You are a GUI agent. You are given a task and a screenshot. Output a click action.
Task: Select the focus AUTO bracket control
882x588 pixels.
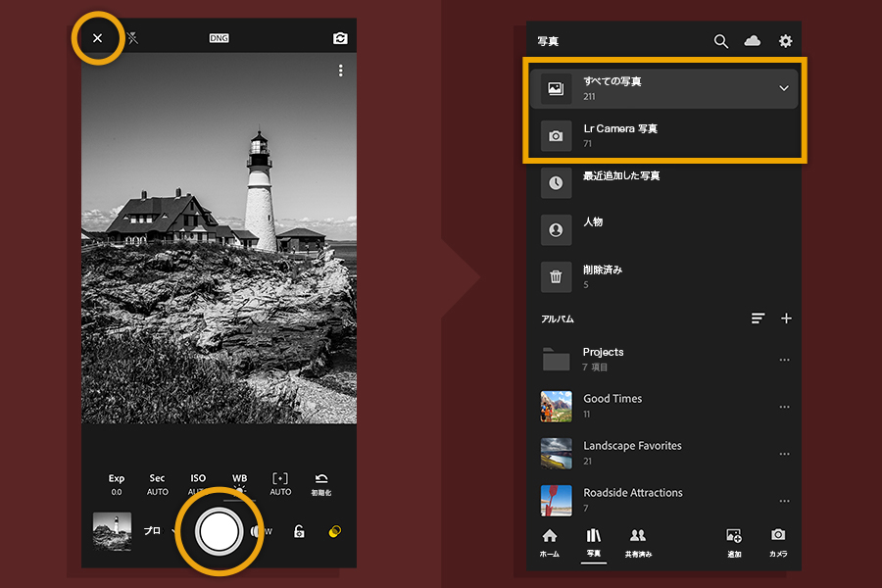pyautogui.click(x=280, y=484)
